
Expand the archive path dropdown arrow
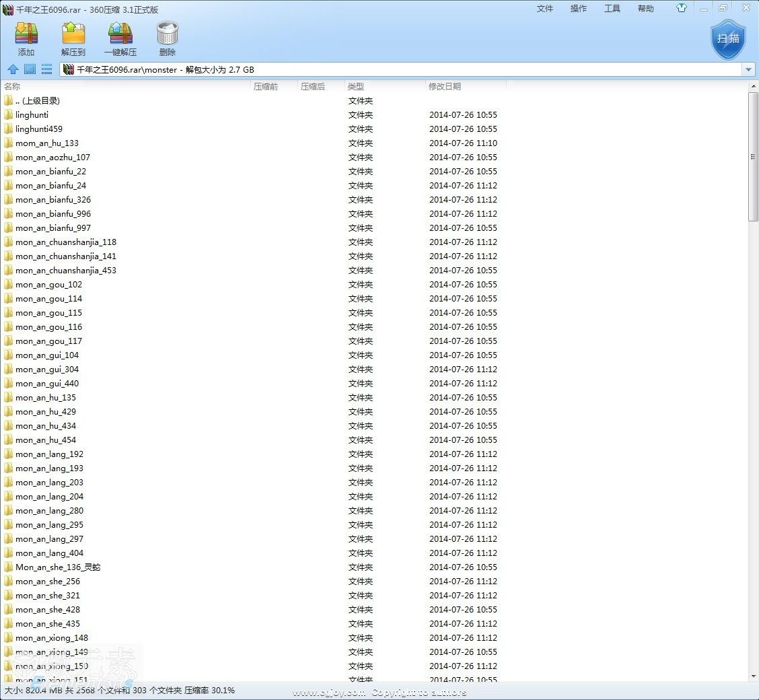(748, 69)
